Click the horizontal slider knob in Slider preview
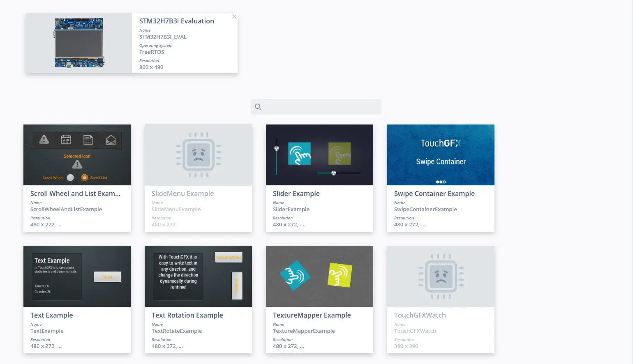The height and width of the screenshot is (364, 633). (x=334, y=173)
